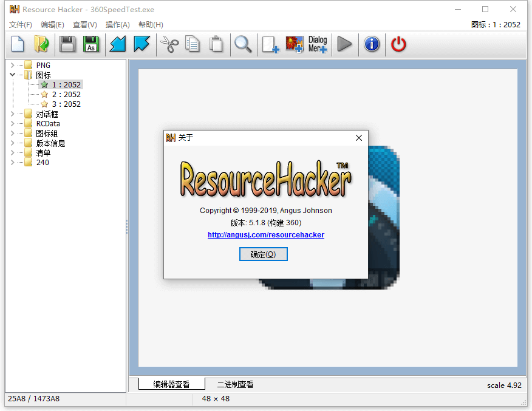This screenshot has height=411, width=532.
Task: Click the RCData folder icon
Action: click(x=29, y=123)
